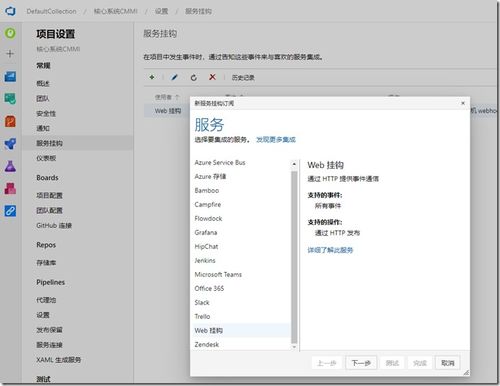Open GitHub 连接 in settings menu
500x386 pixels.
pos(54,226)
